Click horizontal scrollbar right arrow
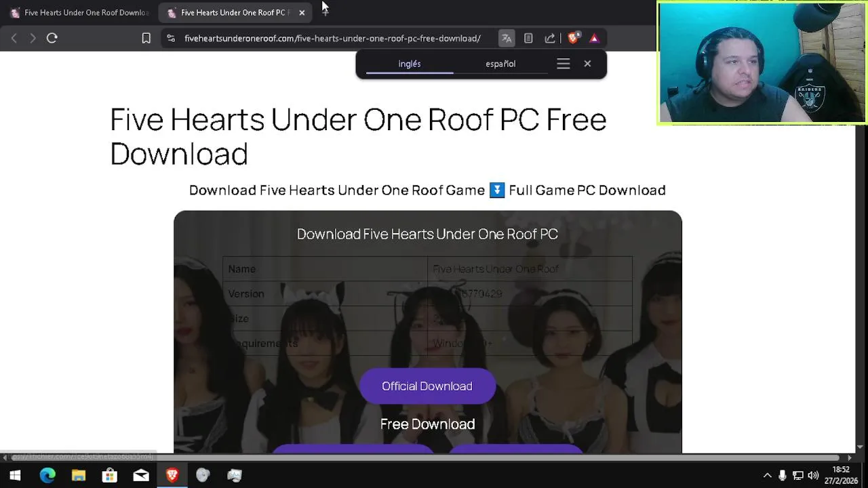868x488 pixels. pyautogui.click(x=850, y=457)
